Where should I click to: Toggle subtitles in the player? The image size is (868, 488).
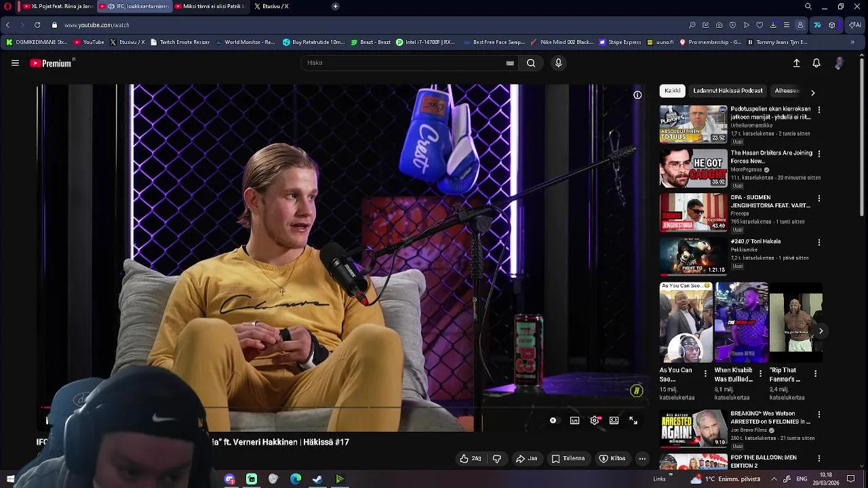[574, 421]
